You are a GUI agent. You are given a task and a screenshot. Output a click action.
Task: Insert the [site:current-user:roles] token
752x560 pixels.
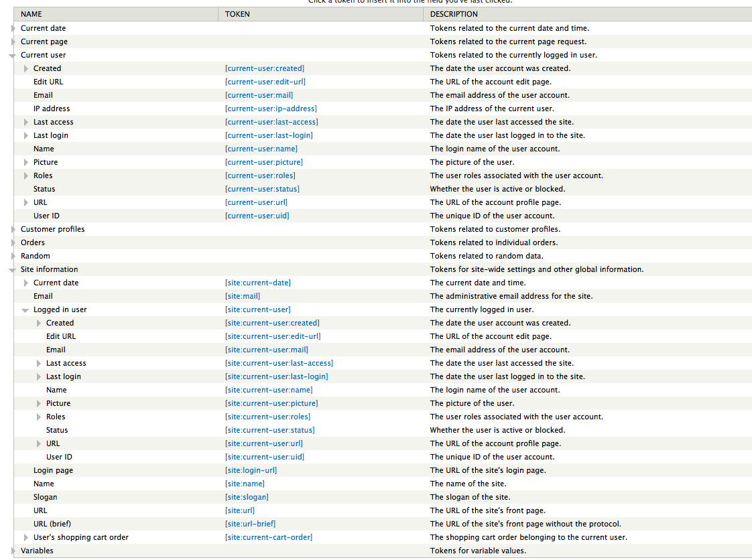tap(268, 417)
